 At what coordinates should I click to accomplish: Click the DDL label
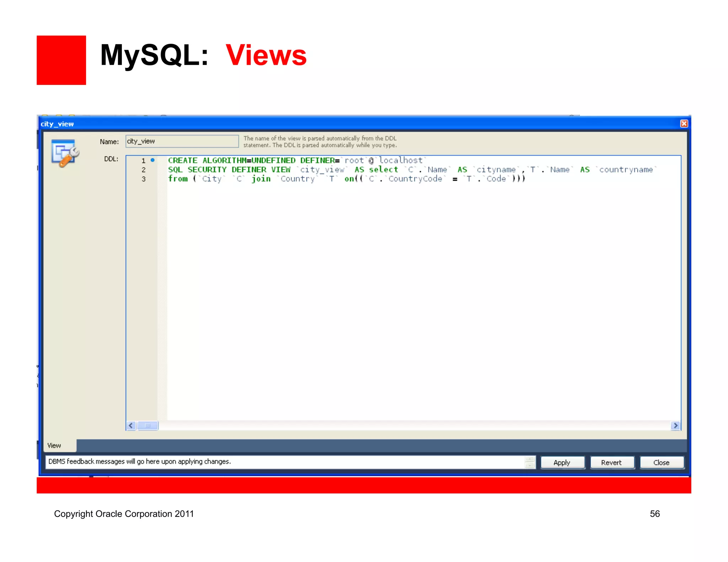(x=111, y=159)
